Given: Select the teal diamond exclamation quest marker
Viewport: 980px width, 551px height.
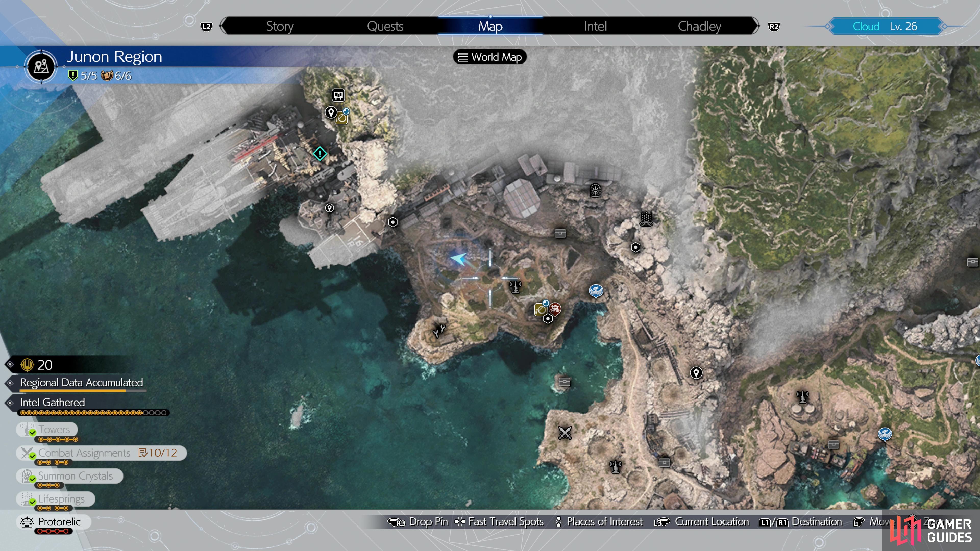Looking at the screenshot, I should [x=320, y=154].
